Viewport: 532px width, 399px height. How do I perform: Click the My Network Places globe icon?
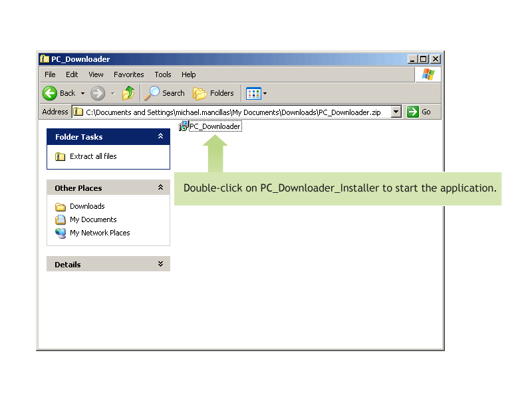click(61, 233)
